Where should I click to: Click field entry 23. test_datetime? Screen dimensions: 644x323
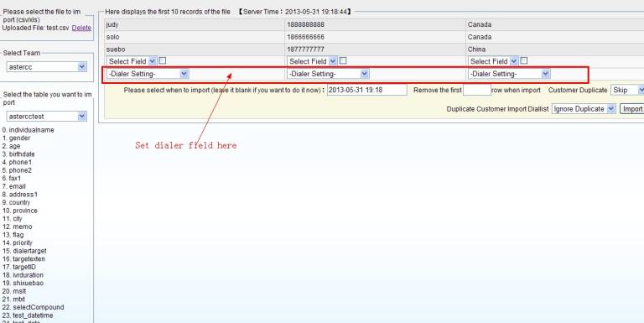28,315
